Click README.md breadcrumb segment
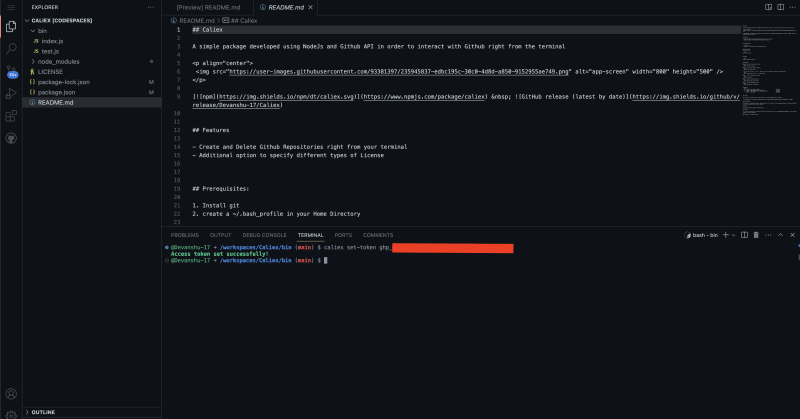800x419 pixels. [x=196, y=20]
